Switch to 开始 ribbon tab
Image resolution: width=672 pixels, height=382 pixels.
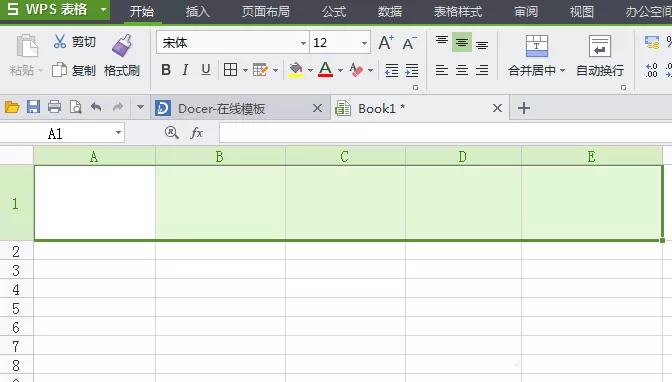tap(142, 12)
